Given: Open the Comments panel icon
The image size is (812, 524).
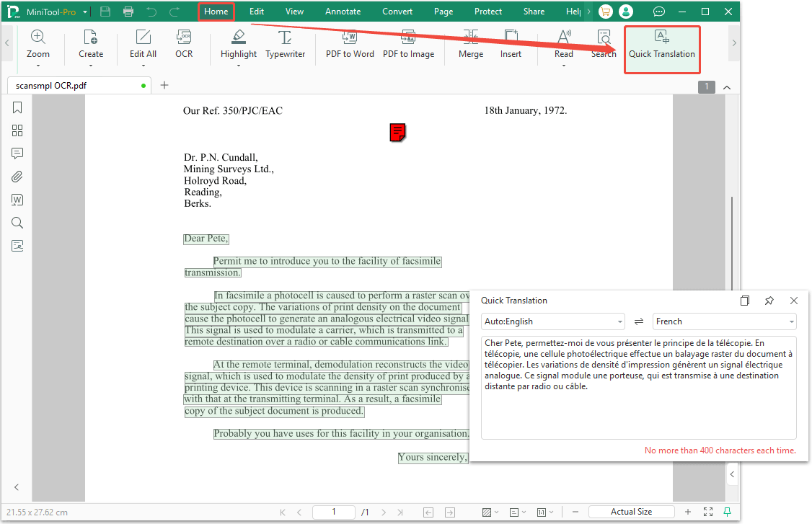Looking at the screenshot, I should 17,154.
